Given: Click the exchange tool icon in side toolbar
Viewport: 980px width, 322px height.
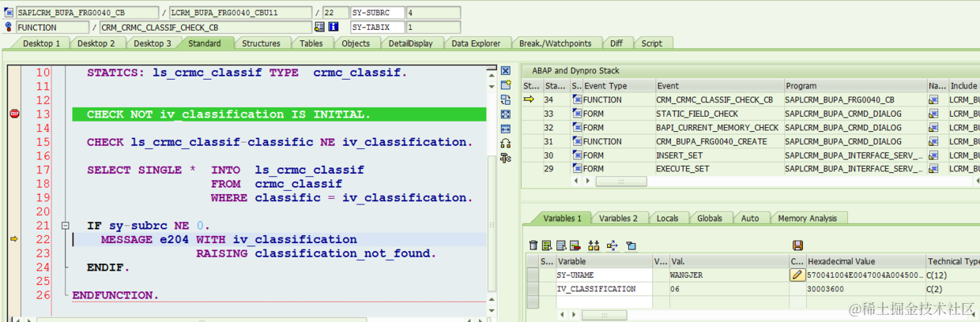Looking at the screenshot, I should tap(506, 100).
